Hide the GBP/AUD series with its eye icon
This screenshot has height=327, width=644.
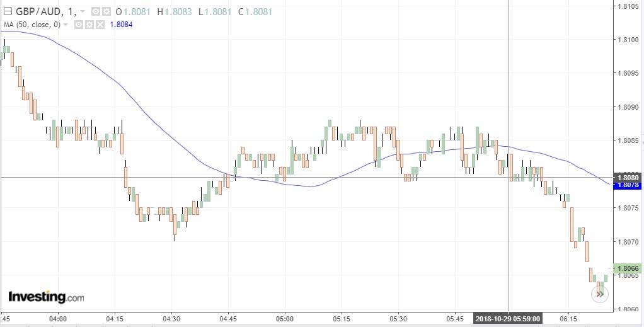tap(95, 11)
